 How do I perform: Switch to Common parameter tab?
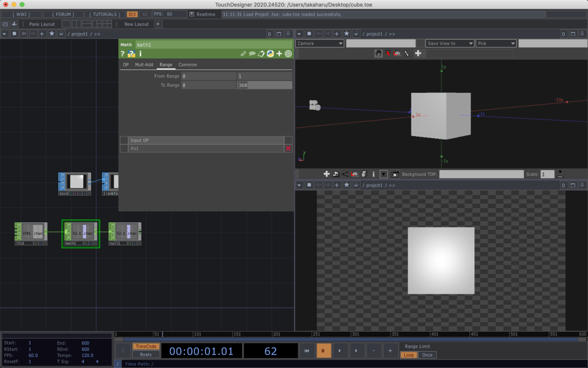click(x=188, y=65)
